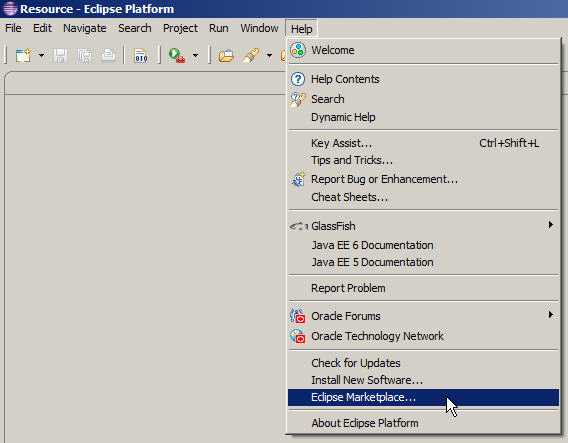Click the Print toolbar icon
This screenshot has height=443, width=568.
click(x=108, y=56)
